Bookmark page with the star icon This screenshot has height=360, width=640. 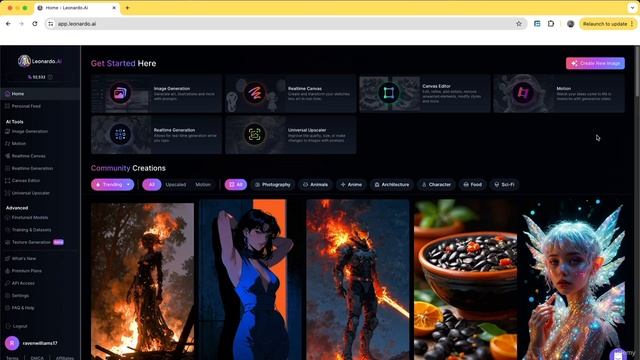point(519,24)
